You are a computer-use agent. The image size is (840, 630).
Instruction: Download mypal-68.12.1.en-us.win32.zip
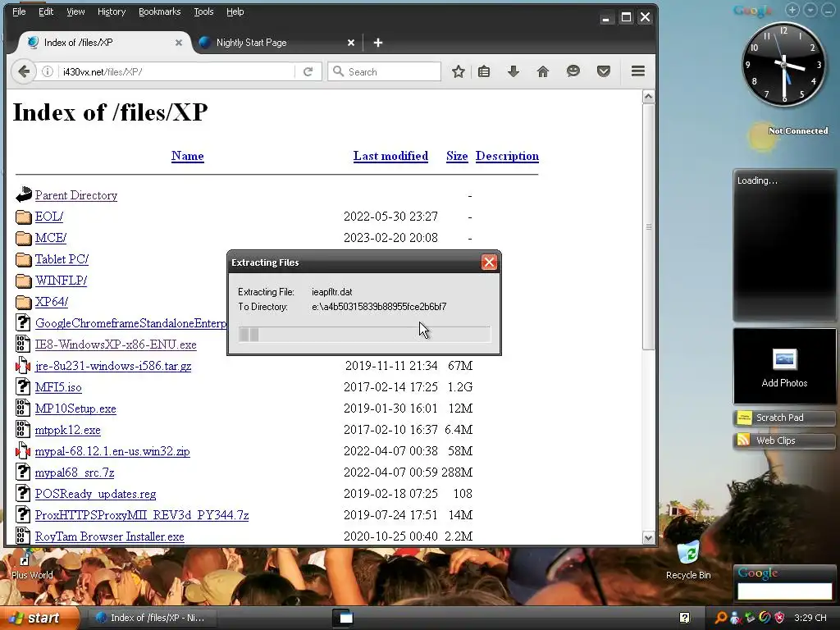point(112,451)
